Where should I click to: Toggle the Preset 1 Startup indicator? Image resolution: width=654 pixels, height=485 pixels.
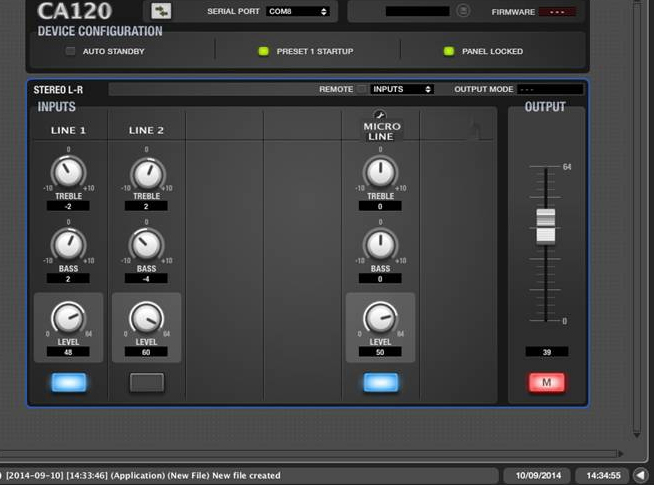tap(264, 51)
